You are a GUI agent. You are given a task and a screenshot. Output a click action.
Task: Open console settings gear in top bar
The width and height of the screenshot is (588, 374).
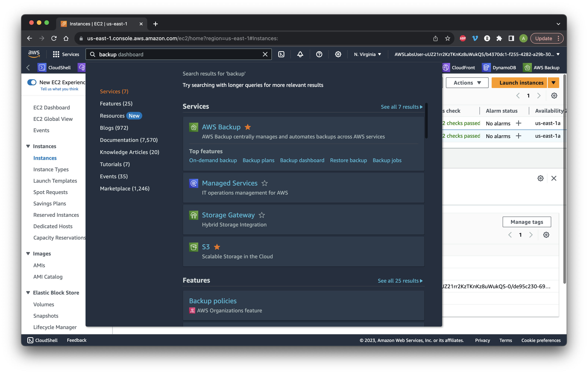[x=338, y=54]
